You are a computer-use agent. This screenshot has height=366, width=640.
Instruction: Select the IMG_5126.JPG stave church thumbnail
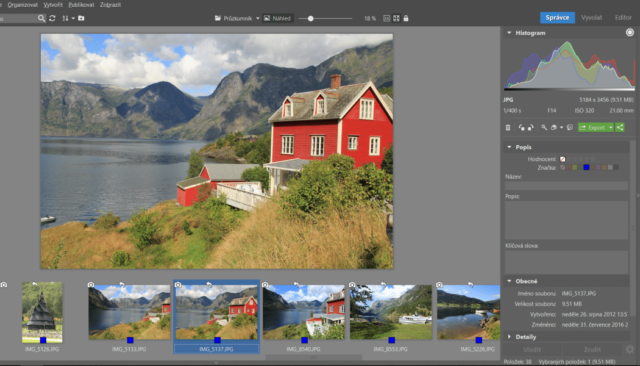42,312
